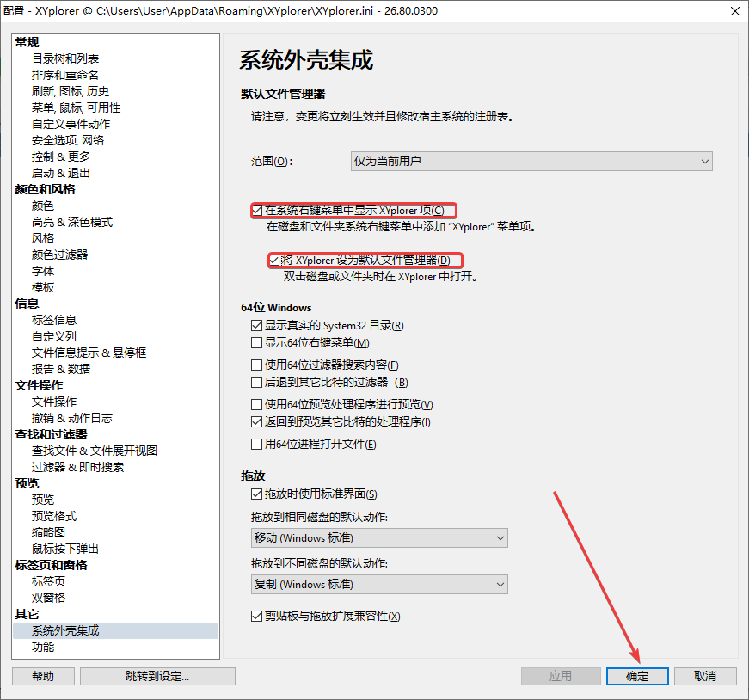This screenshot has width=749, height=700.
Task: Open 报告 & 数据 settings
Action: point(61,369)
